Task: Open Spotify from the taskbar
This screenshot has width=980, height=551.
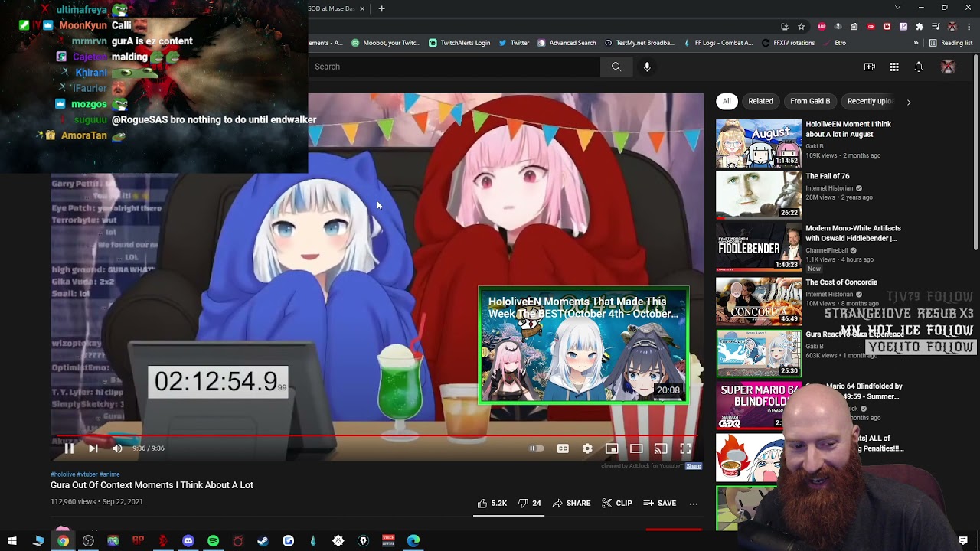Action: pos(213,541)
